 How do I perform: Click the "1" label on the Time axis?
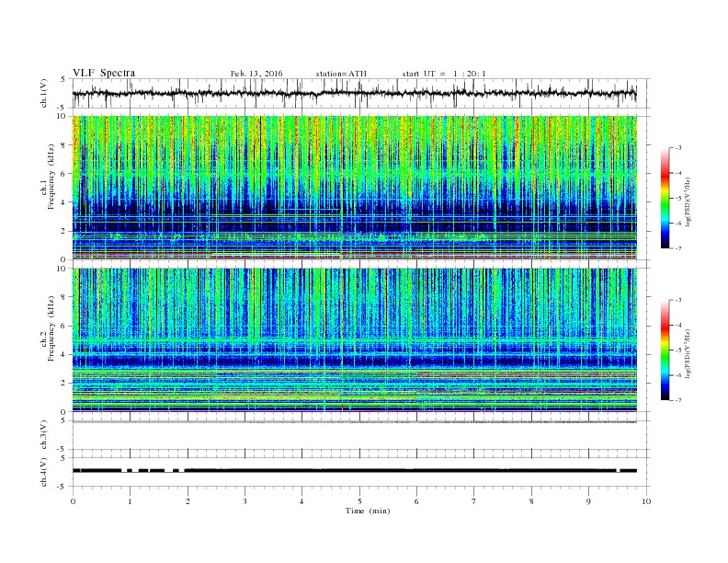point(130,501)
